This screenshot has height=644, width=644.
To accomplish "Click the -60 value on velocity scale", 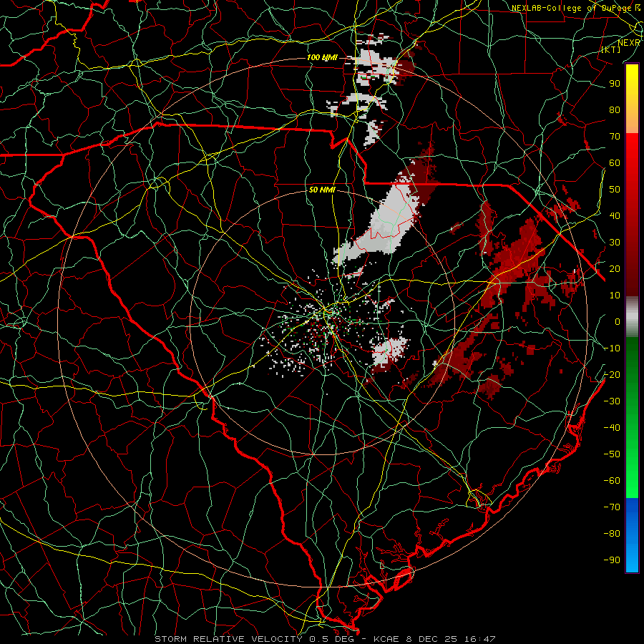I will point(612,481).
